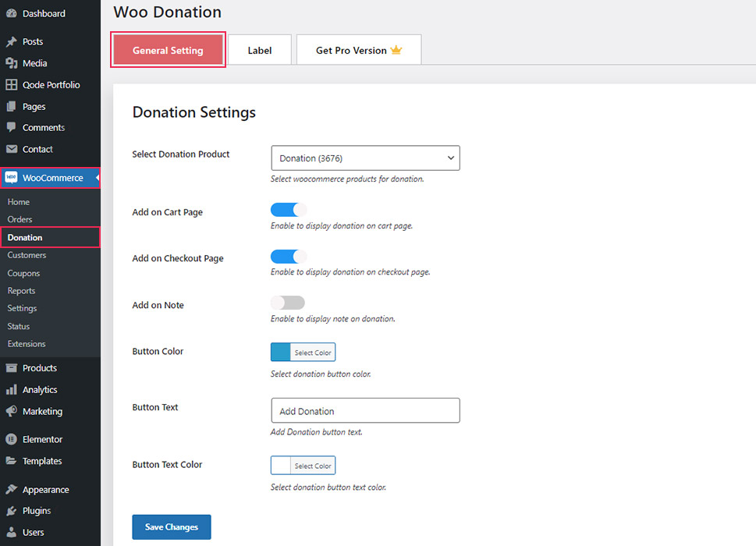Click 'Select woocommerce products for donation.' hint
Screen dimensions: 756x546
(347, 179)
